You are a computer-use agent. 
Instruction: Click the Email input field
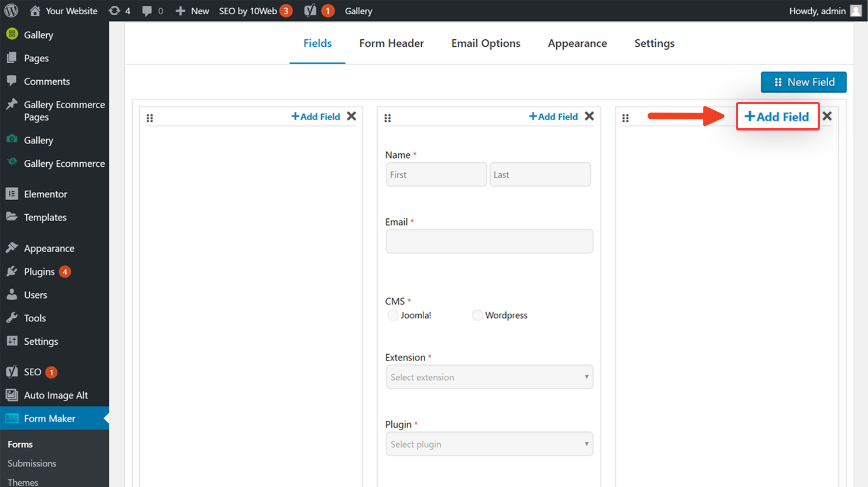pyautogui.click(x=490, y=241)
